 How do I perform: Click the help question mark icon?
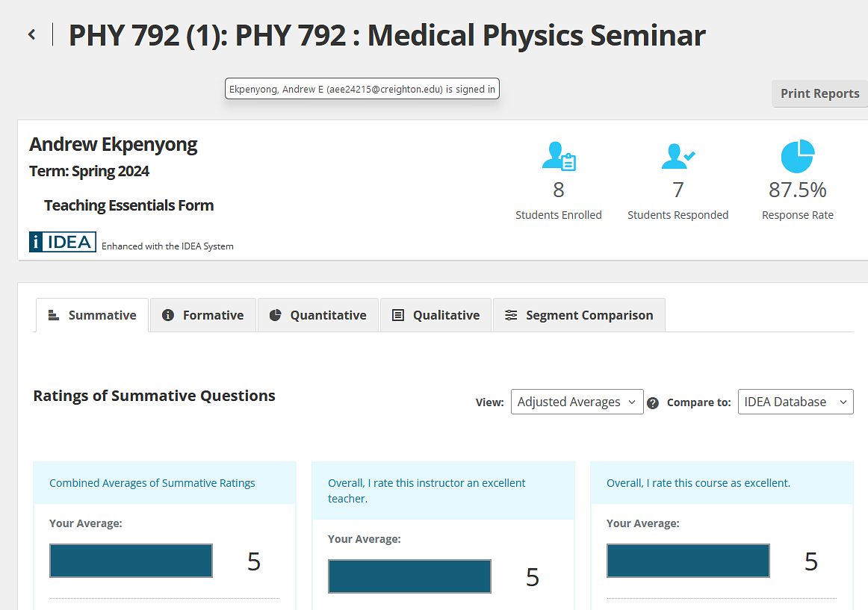point(653,403)
